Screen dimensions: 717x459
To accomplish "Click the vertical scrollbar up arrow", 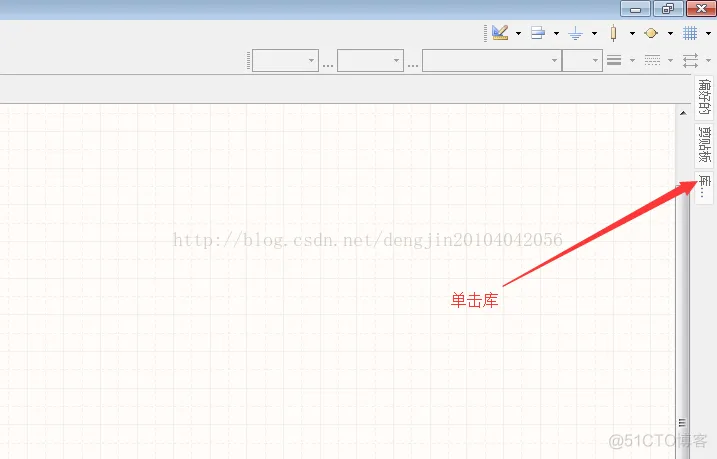I will point(683,113).
